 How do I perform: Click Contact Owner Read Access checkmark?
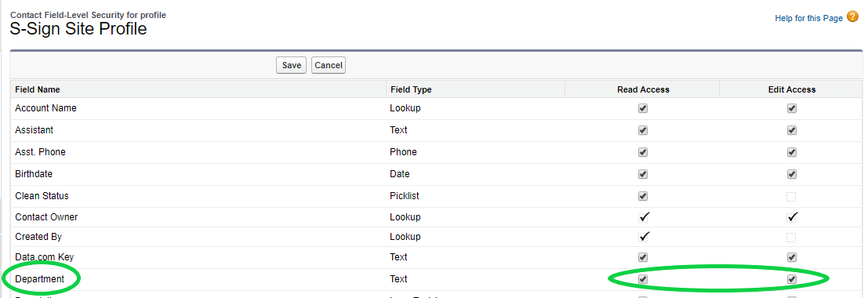643,216
